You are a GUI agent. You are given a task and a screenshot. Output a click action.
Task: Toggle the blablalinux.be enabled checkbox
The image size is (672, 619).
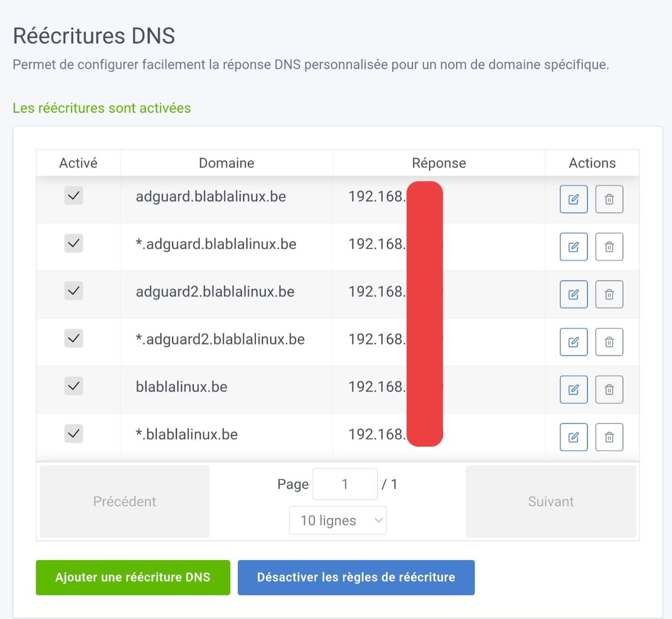(74, 386)
